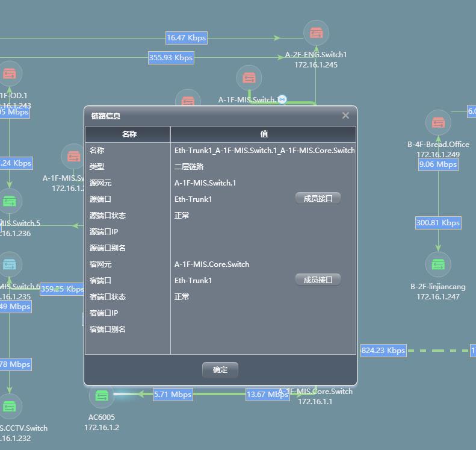The height and width of the screenshot is (450, 476).
Task: Select the B-2F-linjiancang green switch icon
Action: coord(438,264)
